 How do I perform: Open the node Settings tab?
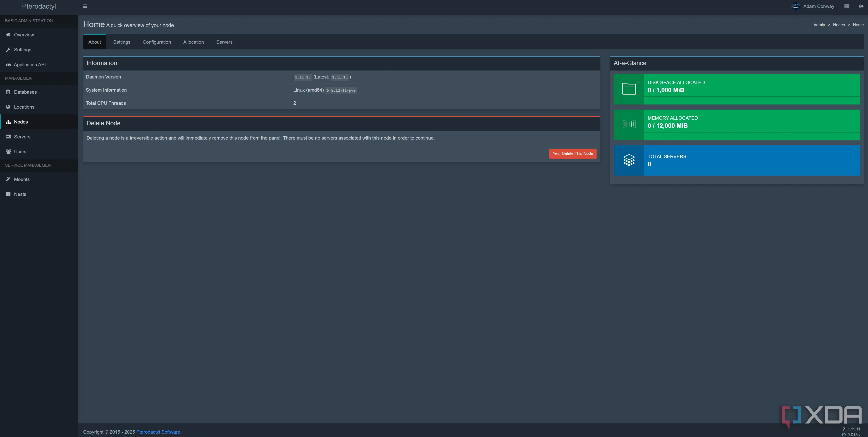pyautogui.click(x=122, y=42)
